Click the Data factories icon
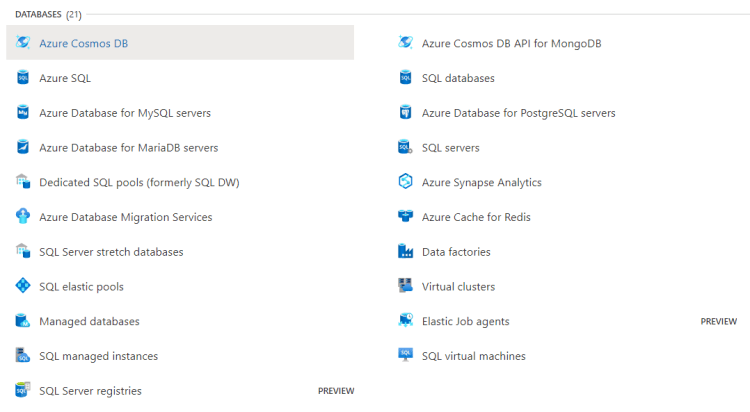750x412 pixels. (406, 251)
